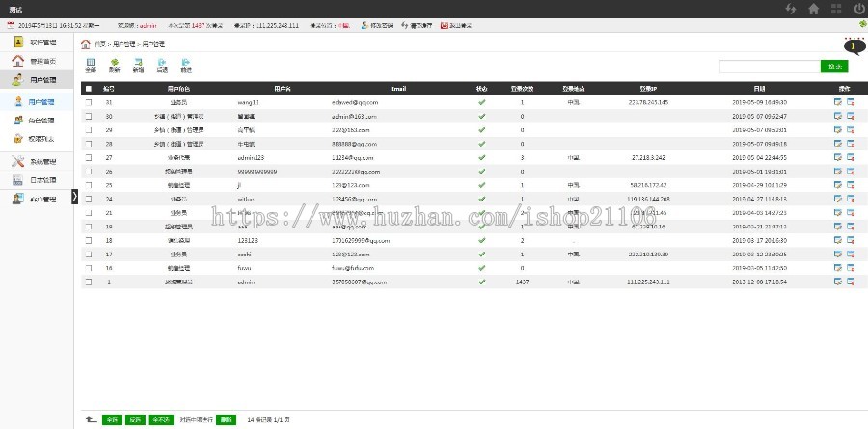
Task: Open 管理首页 in the sidebar
Action: click(x=37, y=61)
